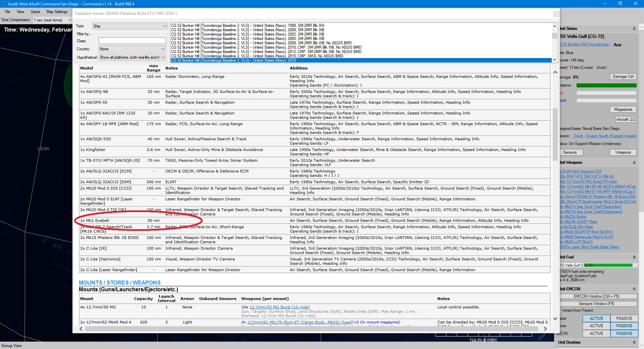Set OECM to ACTIVE

[x=596, y=334]
